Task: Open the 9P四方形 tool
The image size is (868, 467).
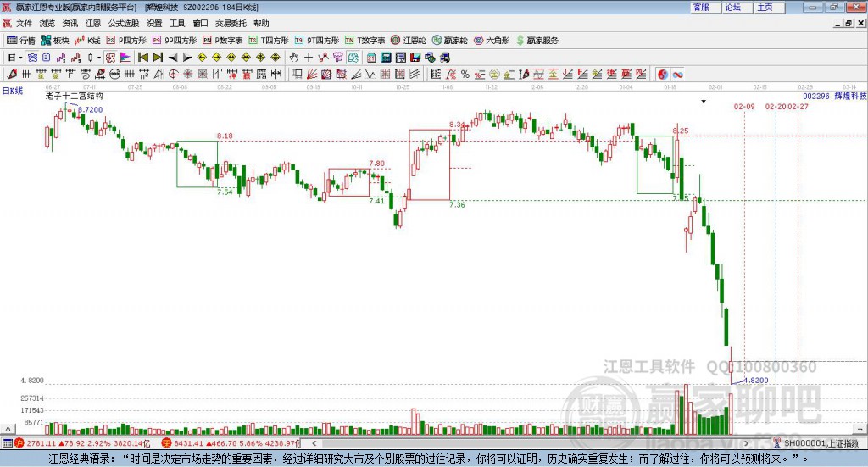Action: 175,41
